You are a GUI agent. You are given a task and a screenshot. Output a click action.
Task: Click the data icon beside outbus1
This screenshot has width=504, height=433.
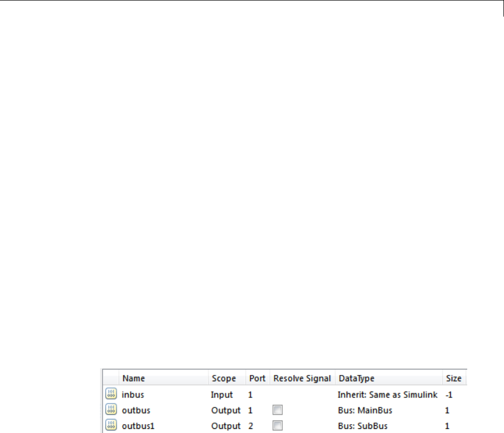(x=111, y=425)
